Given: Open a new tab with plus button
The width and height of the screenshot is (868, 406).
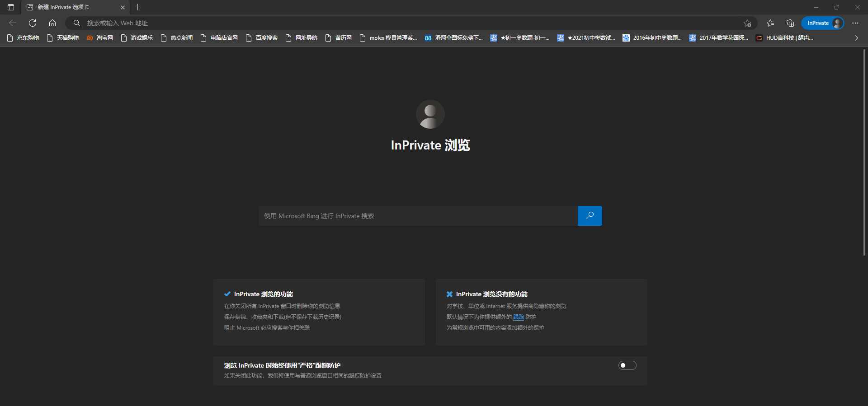Looking at the screenshot, I should [138, 7].
